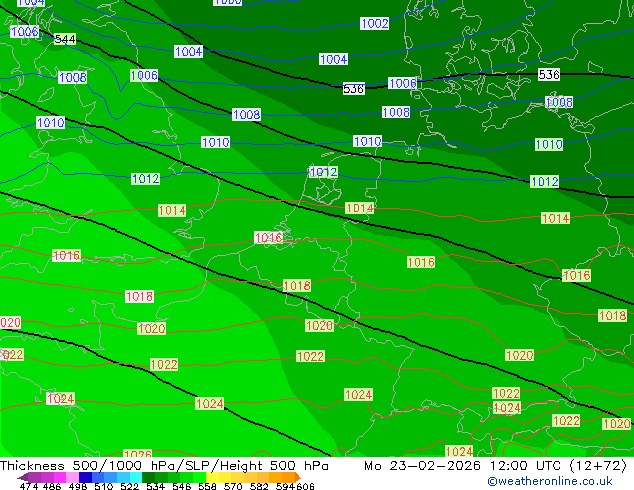634x490 pixels.
Task: Pick the light pink legend swatch
Action: (72, 477)
